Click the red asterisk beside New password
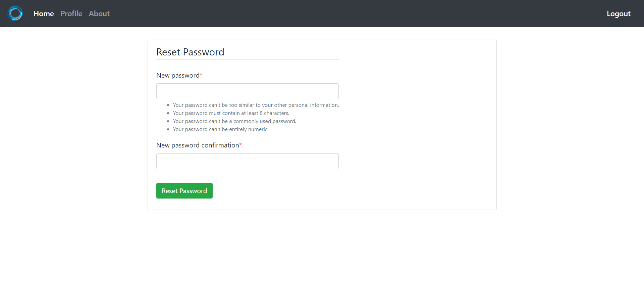This screenshot has width=644, height=302. pyautogui.click(x=201, y=75)
